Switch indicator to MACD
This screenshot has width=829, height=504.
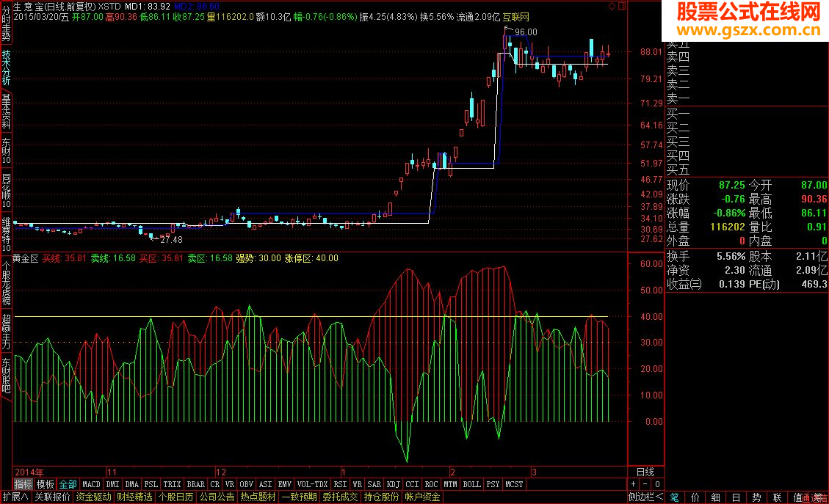(91, 484)
